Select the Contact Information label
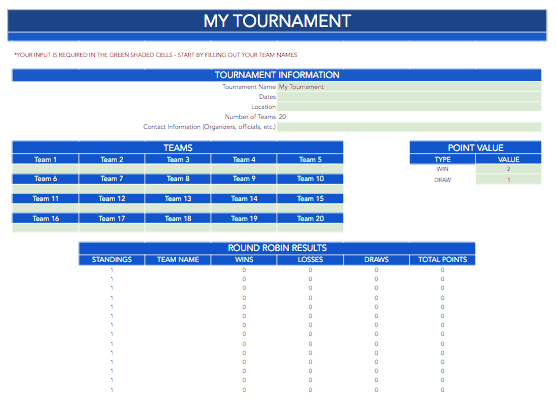The width and height of the screenshot is (556, 408). point(209,127)
